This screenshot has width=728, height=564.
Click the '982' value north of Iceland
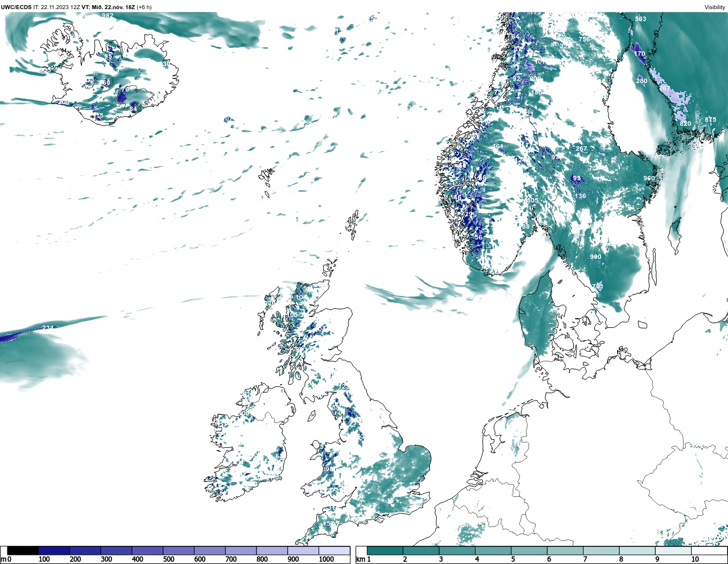point(107,15)
